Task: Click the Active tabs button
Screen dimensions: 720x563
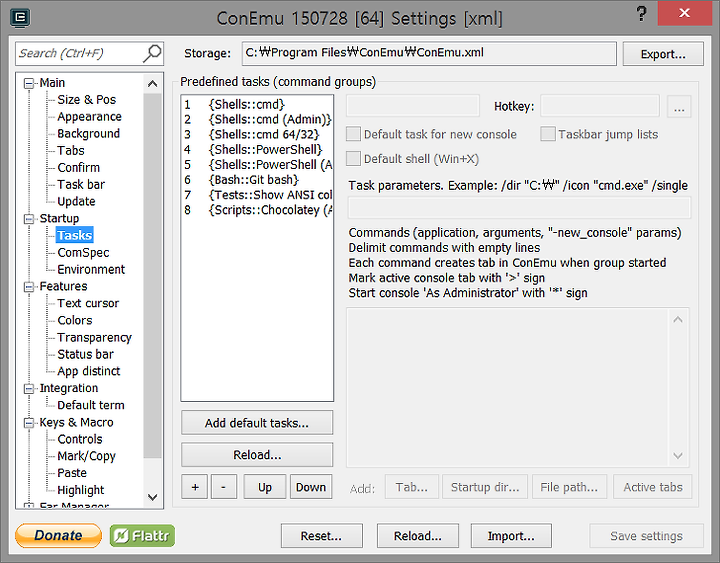Action: click(x=652, y=487)
